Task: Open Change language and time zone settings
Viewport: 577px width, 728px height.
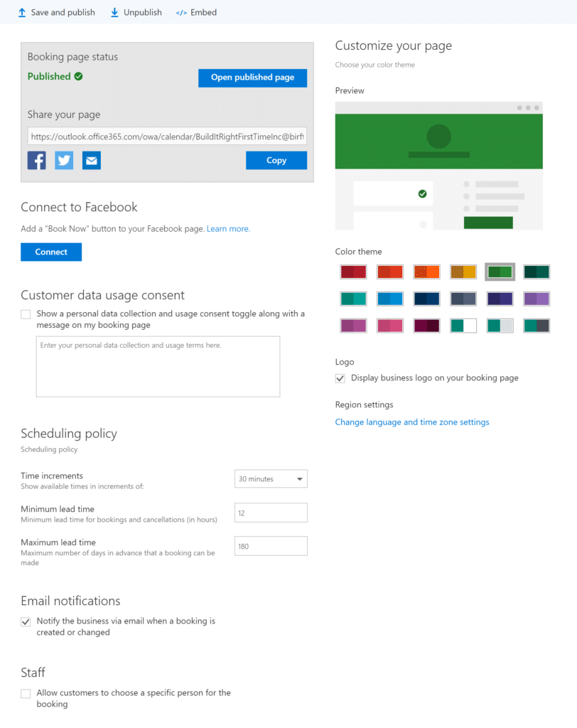Action: click(x=412, y=422)
